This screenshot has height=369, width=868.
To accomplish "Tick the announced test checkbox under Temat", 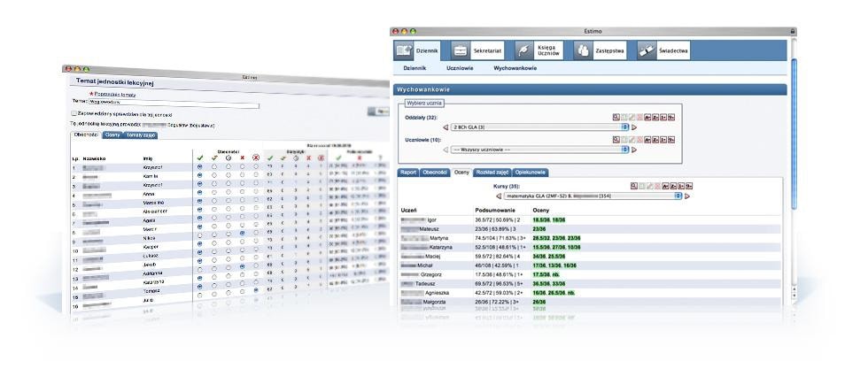I will click(x=74, y=113).
